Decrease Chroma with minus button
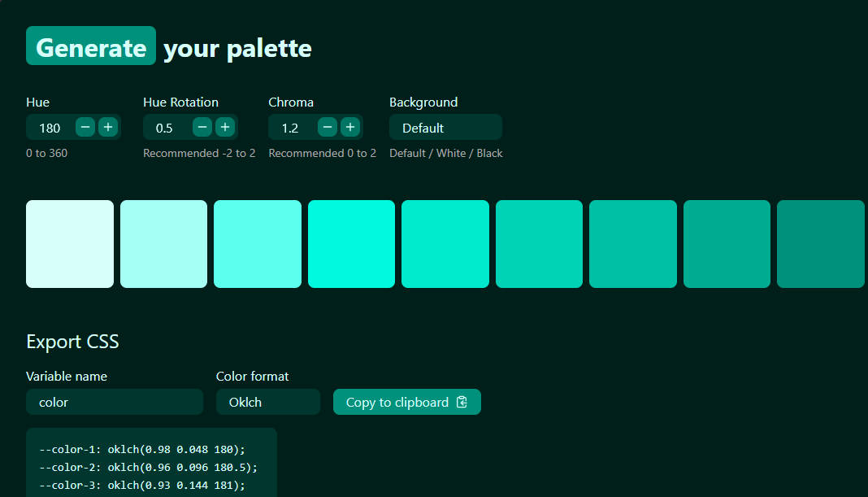868x497 pixels. (x=328, y=128)
